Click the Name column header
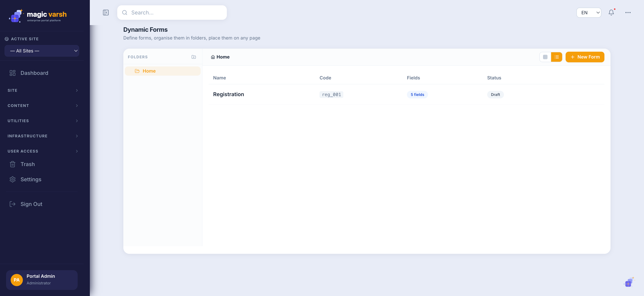 [219, 78]
